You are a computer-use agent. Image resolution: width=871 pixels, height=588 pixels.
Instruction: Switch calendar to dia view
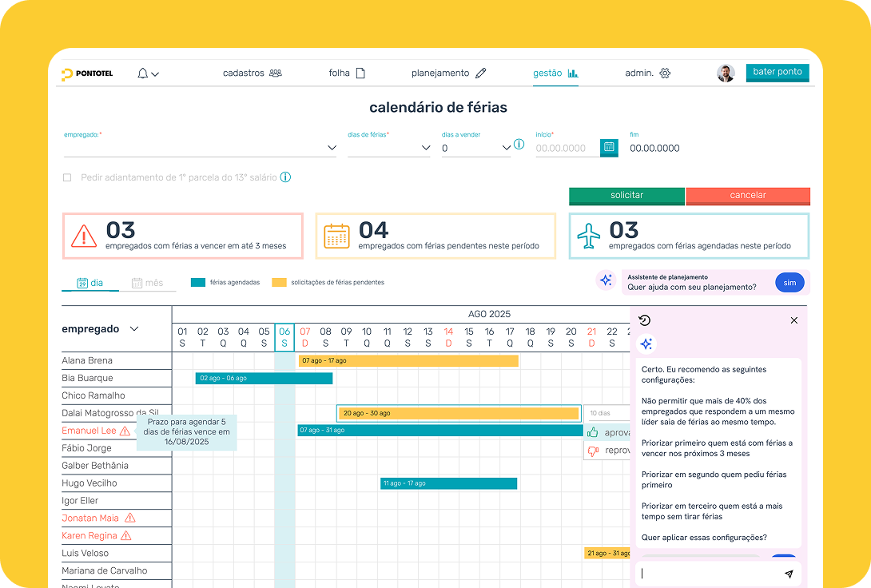(x=90, y=282)
